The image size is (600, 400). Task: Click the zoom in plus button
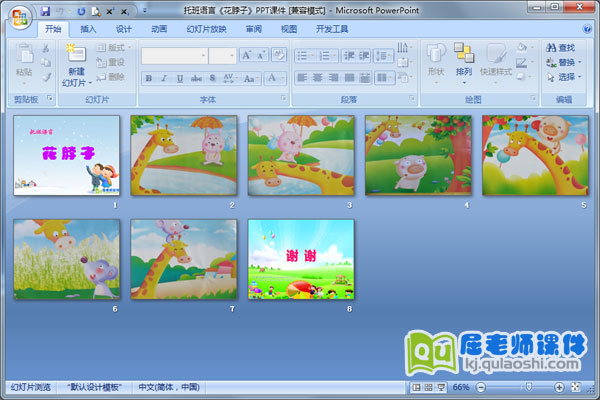(559, 387)
